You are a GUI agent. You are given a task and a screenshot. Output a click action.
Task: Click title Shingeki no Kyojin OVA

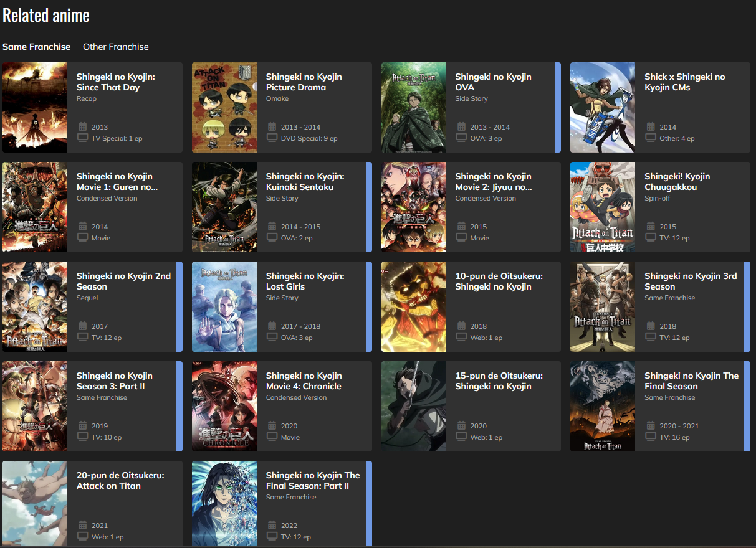[x=493, y=82]
